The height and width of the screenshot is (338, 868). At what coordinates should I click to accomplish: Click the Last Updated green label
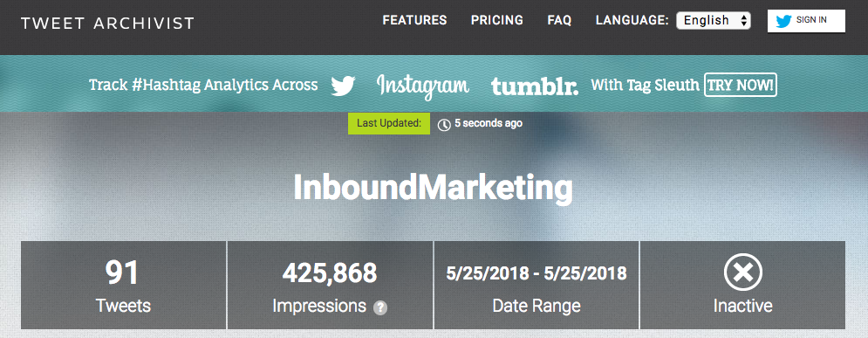(x=389, y=123)
